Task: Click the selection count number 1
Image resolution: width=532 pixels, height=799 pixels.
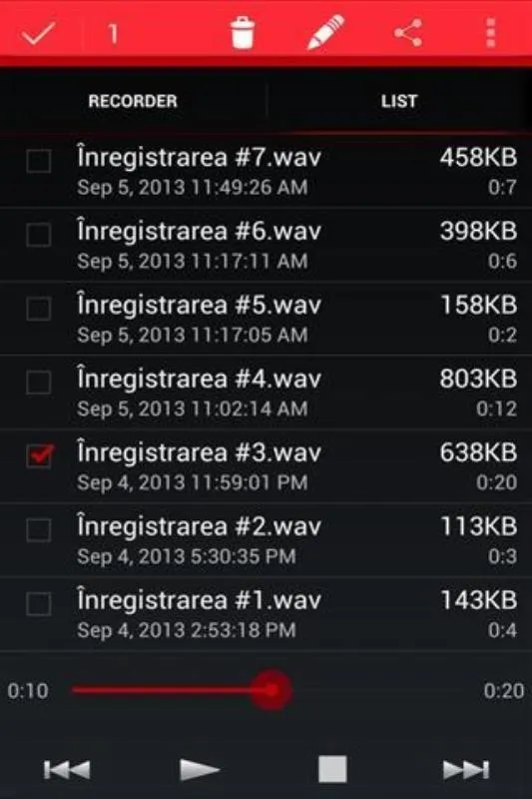Action: coord(113,34)
